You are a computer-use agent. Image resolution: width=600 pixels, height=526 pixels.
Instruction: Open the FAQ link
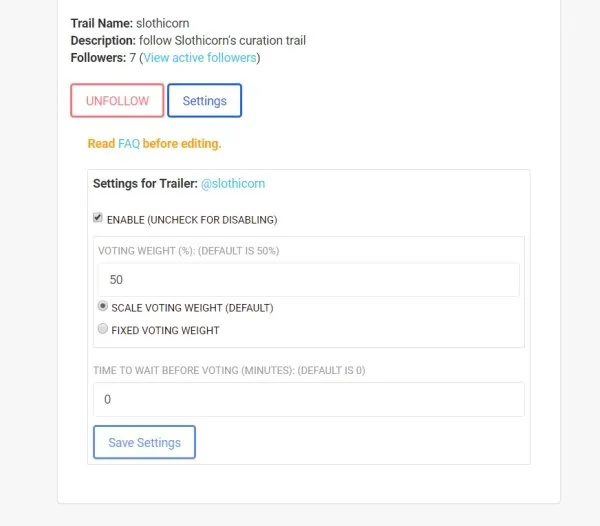tap(129, 144)
